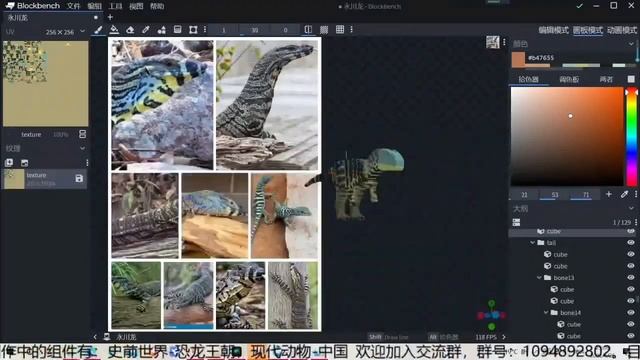
Task: Click the icon right of UV zoom percentage
Action: click(x=82, y=134)
